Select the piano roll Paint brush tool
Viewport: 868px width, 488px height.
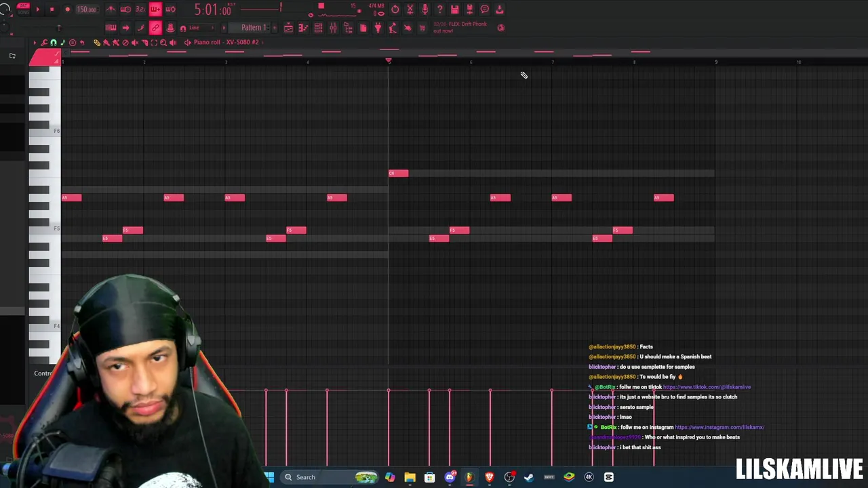pos(106,42)
